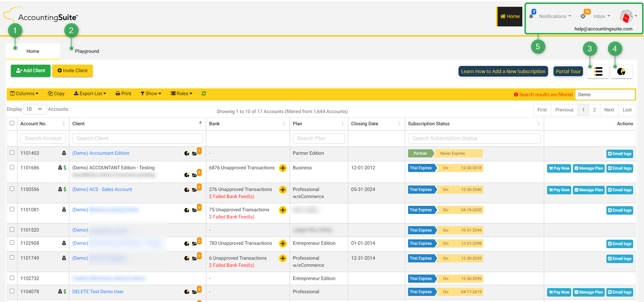Go to the Next page of accounts
This screenshot has height=302, width=644.
click(x=609, y=110)
